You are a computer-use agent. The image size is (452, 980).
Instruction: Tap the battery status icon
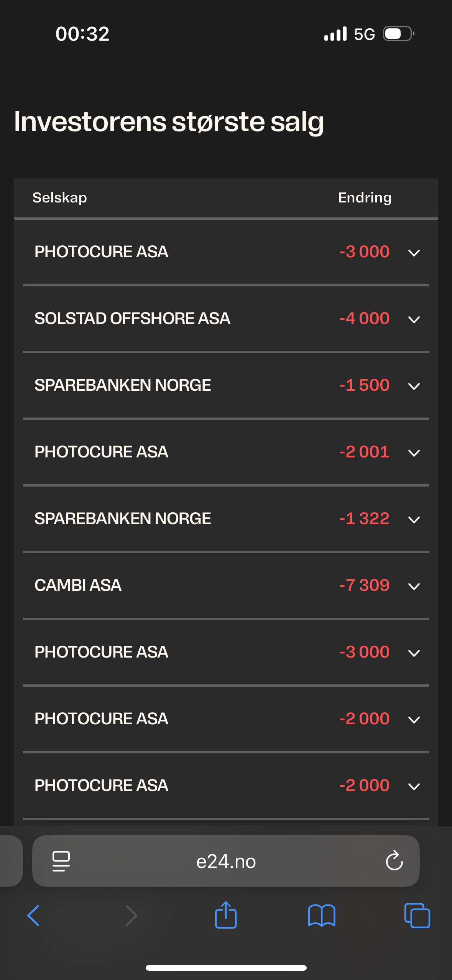click(399, 34)
